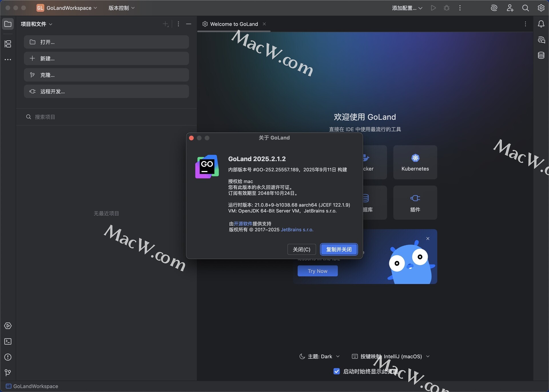Click 关闭(C) in About dialog
The width and height of the screenshot is (549, 392).
pyautogui.click(x=301, y=249)
